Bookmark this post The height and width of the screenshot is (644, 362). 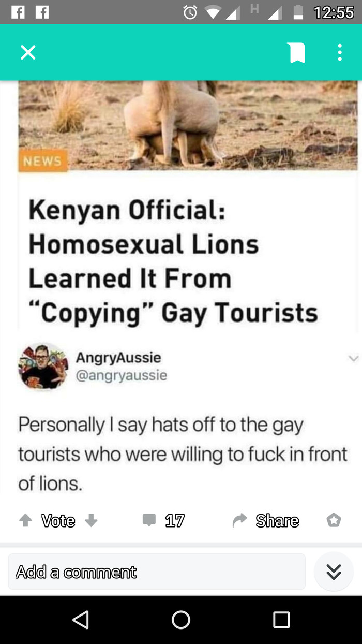(297, 52)
